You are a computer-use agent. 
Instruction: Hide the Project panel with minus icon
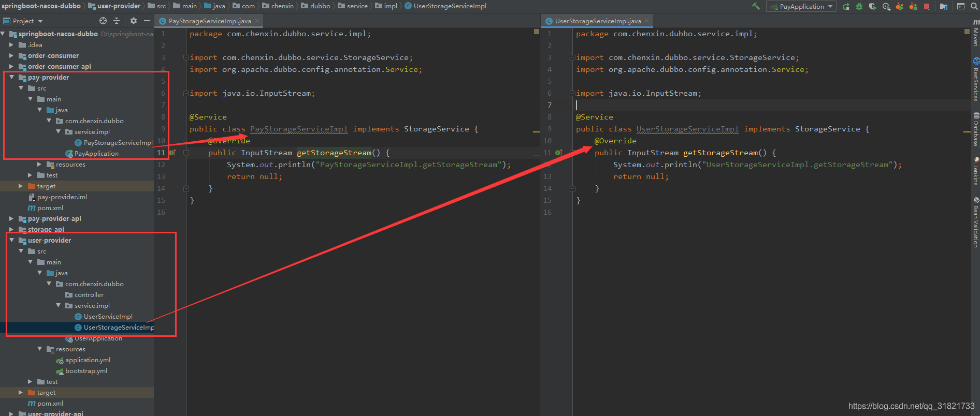(x=147, y=21)
